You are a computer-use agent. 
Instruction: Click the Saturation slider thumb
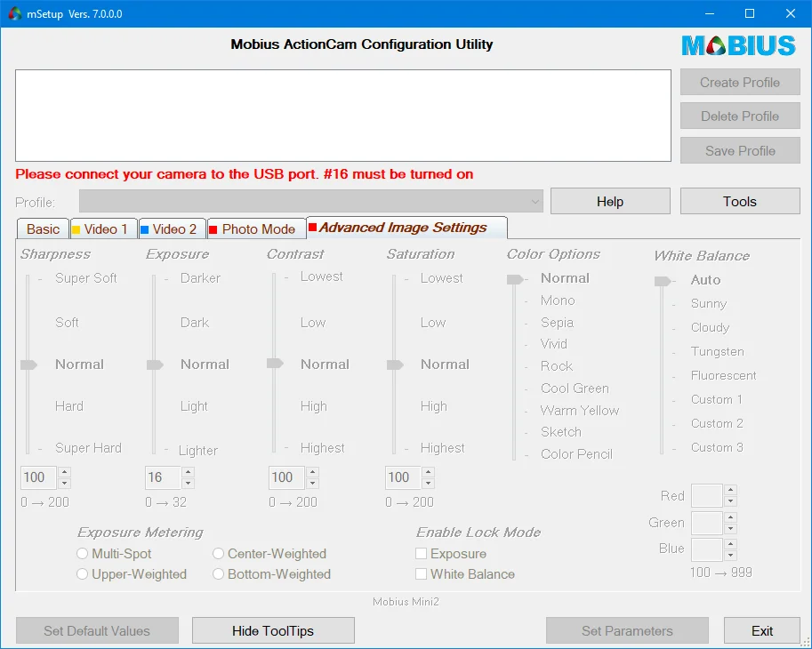tap(395, 365)
